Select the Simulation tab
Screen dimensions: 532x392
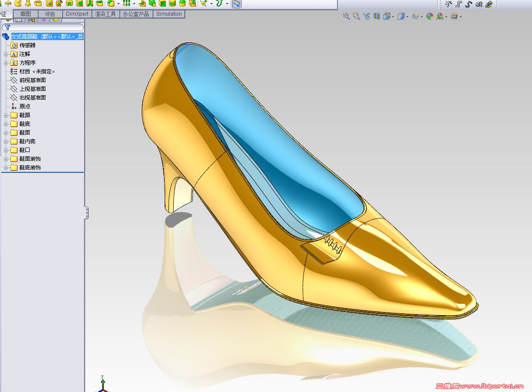coord(169,14)
